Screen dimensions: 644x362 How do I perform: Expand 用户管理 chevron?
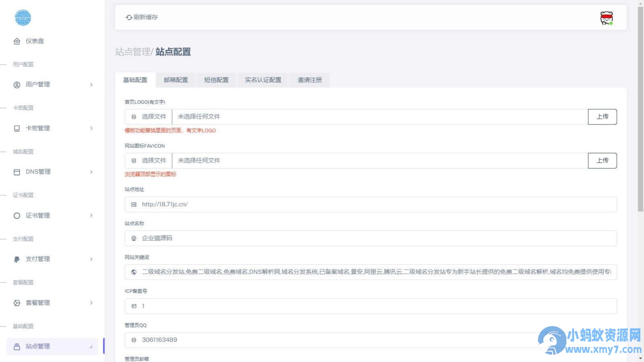pos(91,85)
